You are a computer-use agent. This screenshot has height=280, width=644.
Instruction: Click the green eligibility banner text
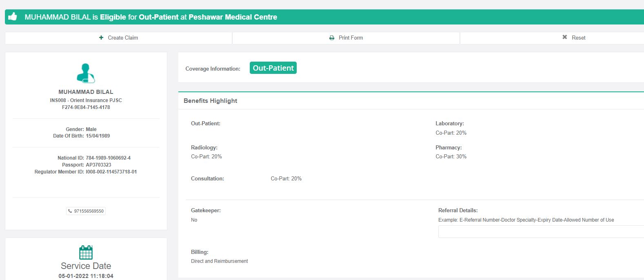pyautogui.click(x=151, y=17)
